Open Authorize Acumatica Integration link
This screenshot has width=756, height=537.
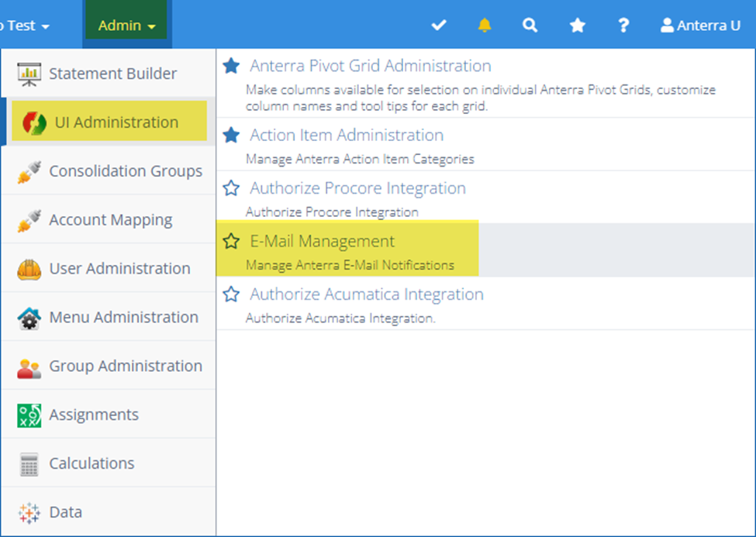pos(367,294)
